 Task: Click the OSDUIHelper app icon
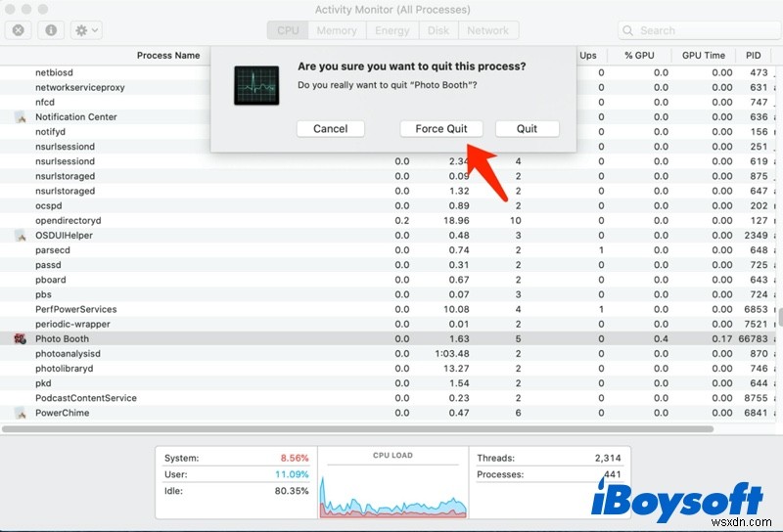tap(21, 236)
